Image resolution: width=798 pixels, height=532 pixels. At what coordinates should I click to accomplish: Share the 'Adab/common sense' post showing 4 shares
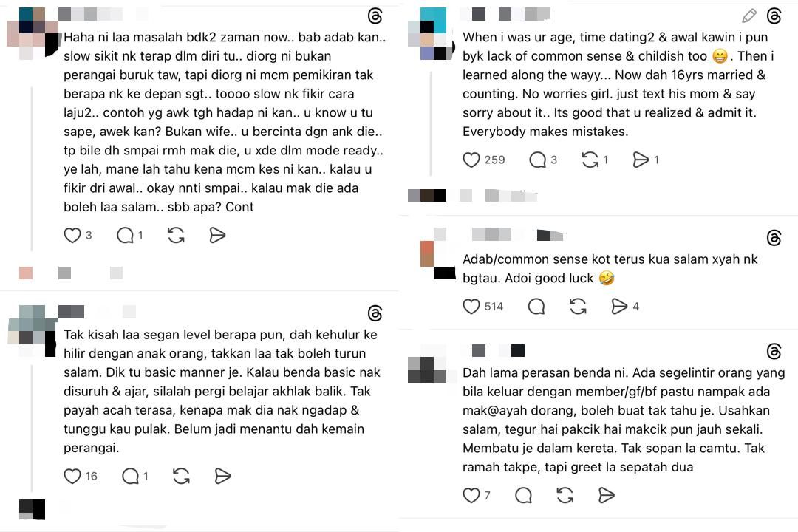(619, 307)
